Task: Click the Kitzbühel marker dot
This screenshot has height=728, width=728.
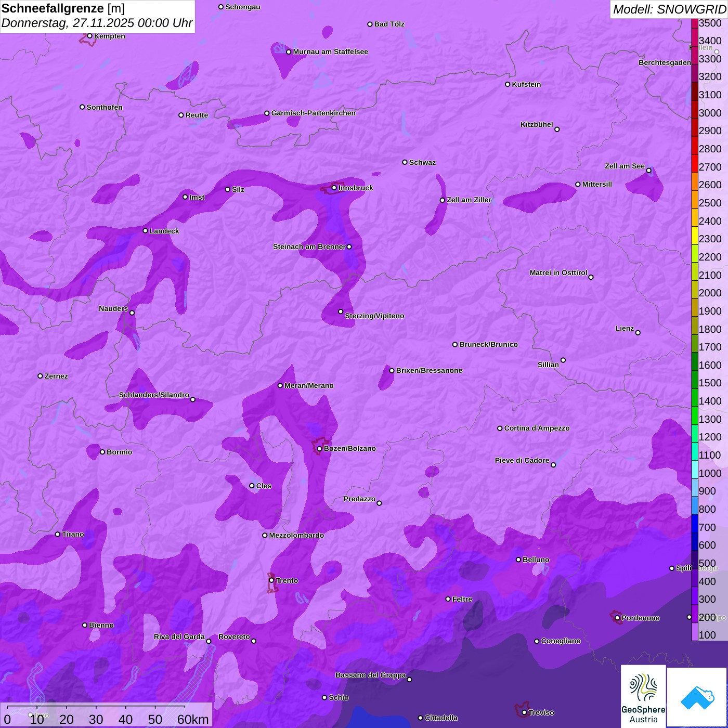Action: (557, 129)
